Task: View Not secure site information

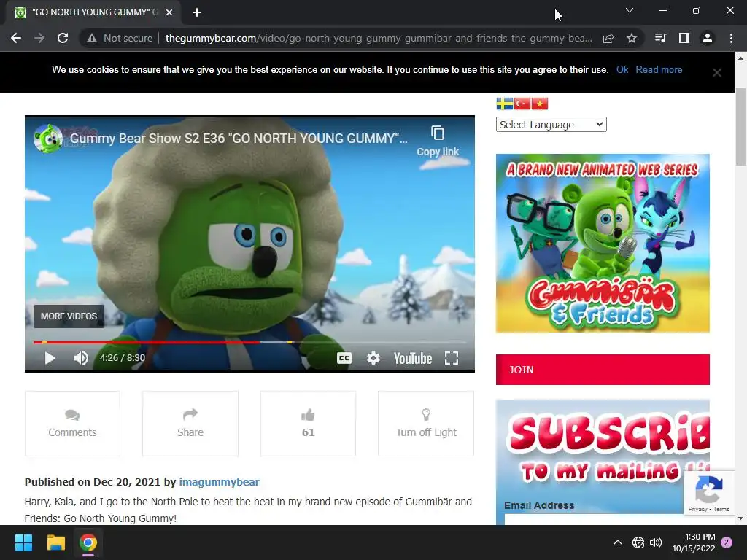Action: coord(120,38)
